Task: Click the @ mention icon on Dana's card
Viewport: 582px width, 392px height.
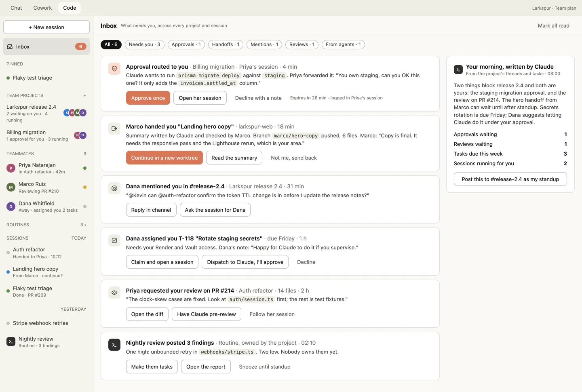Action: click(x=114, y=188)
